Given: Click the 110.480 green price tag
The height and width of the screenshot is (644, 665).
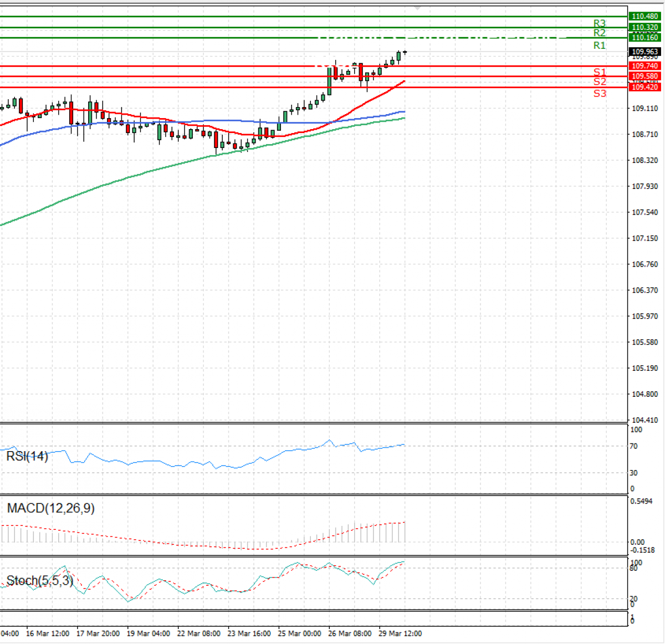Looking at the screenshot, I should coord(644,17).
